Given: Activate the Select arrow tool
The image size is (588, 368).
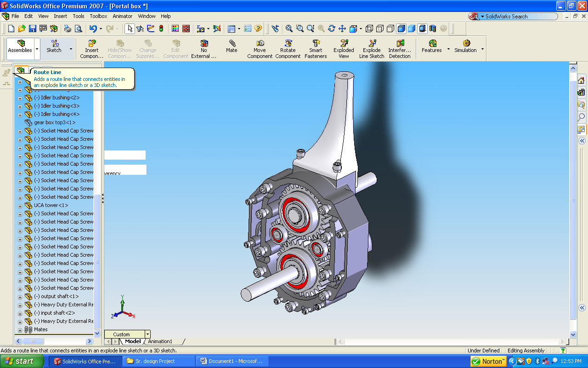Looking at the screenshot, I should click(130, 29).
